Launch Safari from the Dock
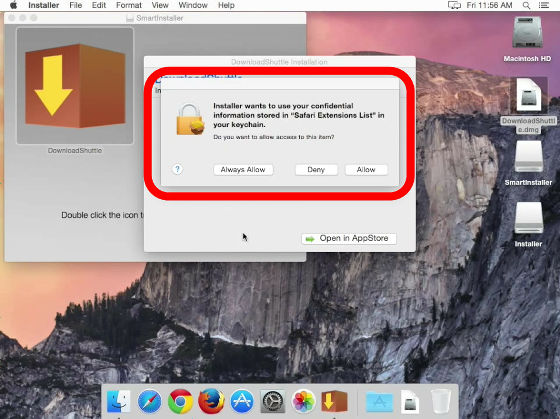This screenshot has height=419, width=560. click(x=149, y=401)
